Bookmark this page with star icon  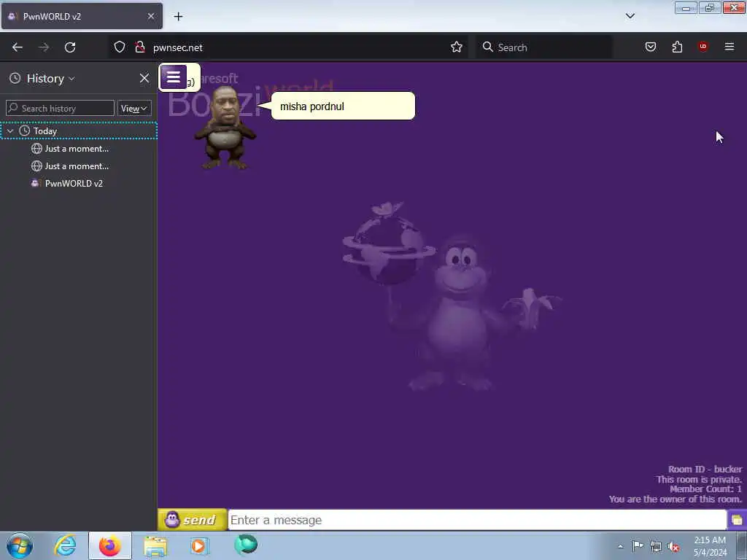(x=457, y=47)
